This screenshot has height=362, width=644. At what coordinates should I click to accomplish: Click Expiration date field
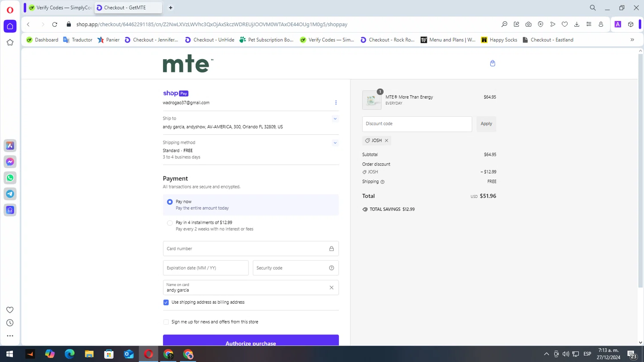pos(206,268)
